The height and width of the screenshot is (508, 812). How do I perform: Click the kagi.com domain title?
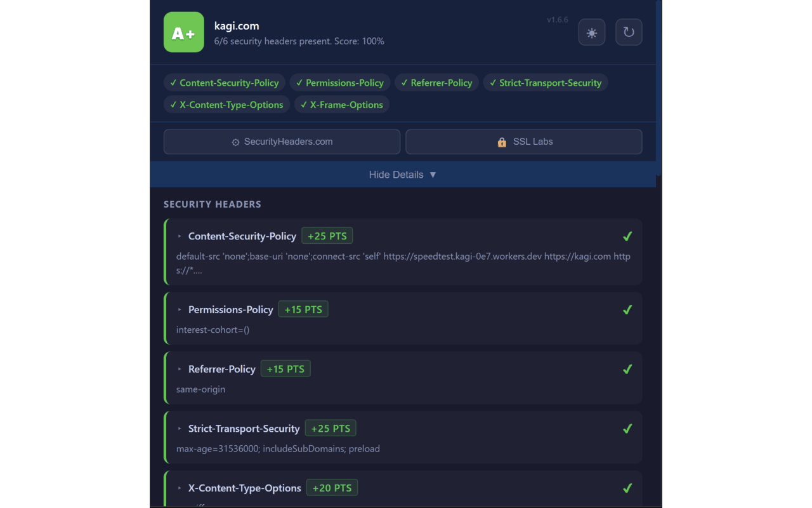(237, 26)
